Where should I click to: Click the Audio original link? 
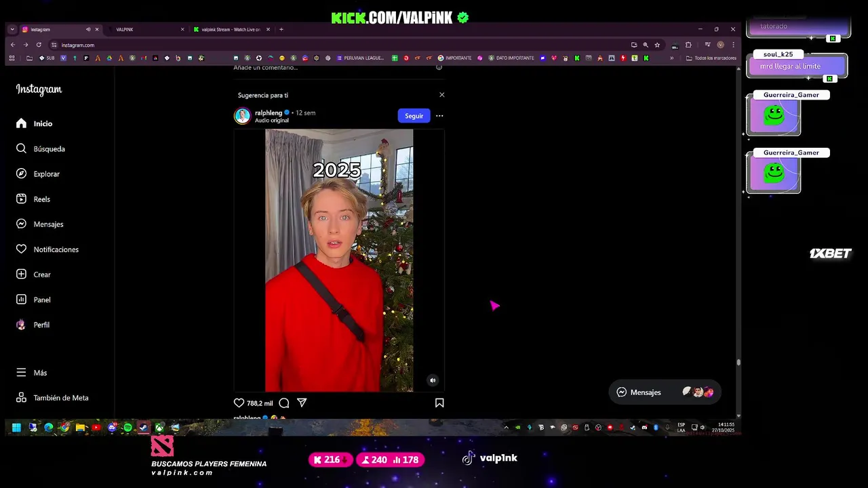point(272,121)
